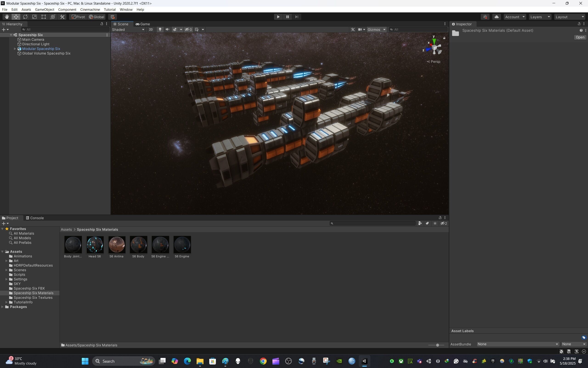Select the Move tool
The height and width of the screenshot is (368, 588).
[x=16, y=17]
